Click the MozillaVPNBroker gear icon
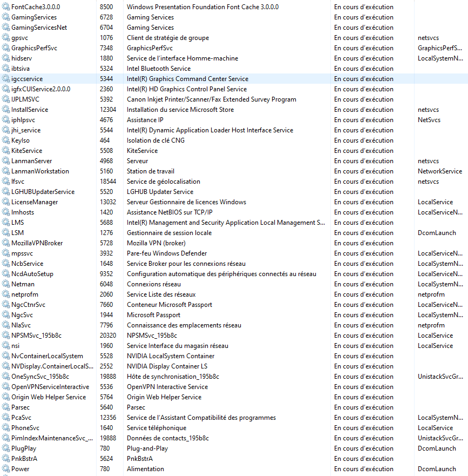 [x=6, y=243]
